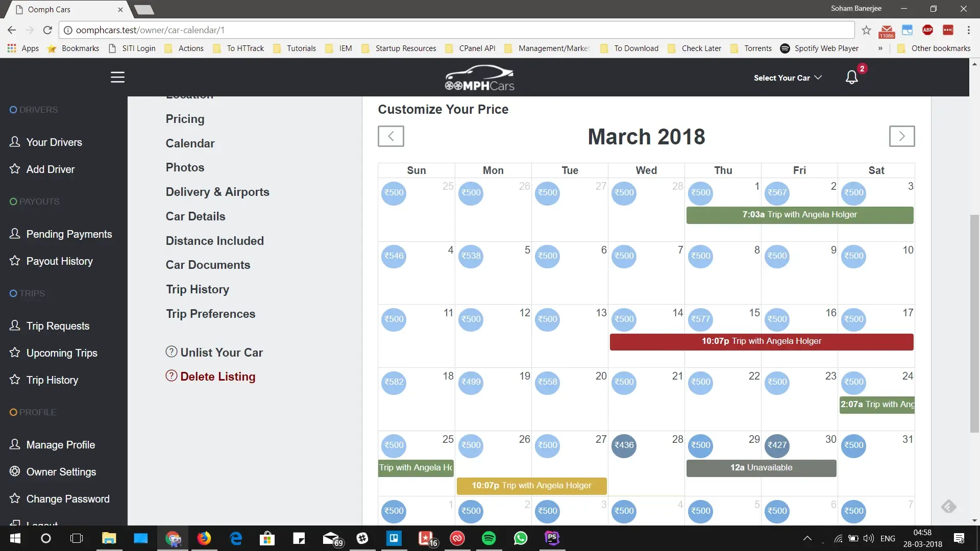The image size is (980, 551).
Task: Click the Owner Settings gear icon
Action: pos(14,471)
